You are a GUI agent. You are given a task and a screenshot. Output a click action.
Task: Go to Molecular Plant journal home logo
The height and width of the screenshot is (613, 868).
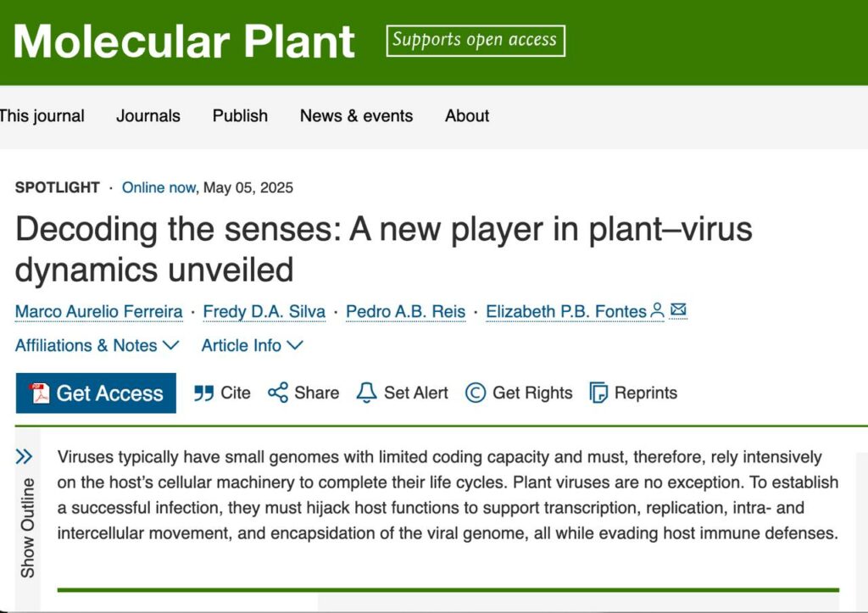pyautogui.click(x=184, y=41)
